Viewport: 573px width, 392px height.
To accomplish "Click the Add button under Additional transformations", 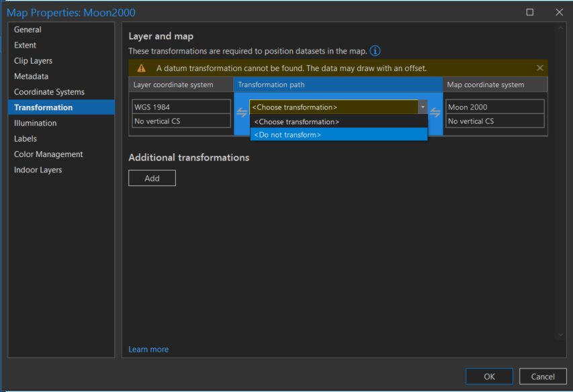I will (x=152, y=178).
